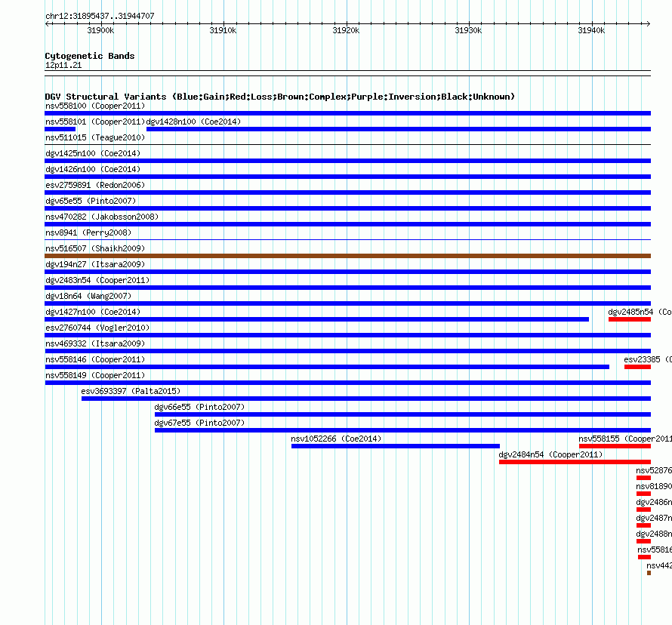672x625 pixels.
Task: Click the 31930k ruler marker
Action: pos(468,30)
